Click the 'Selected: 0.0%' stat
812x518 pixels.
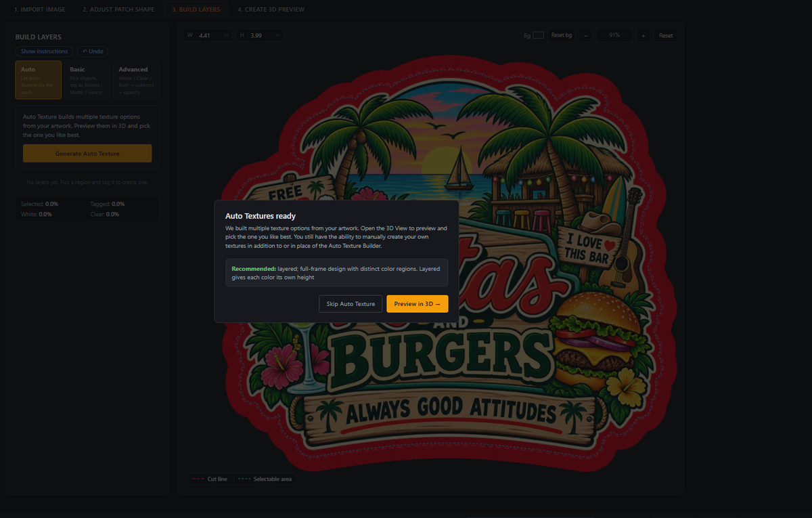pos(40,204)
